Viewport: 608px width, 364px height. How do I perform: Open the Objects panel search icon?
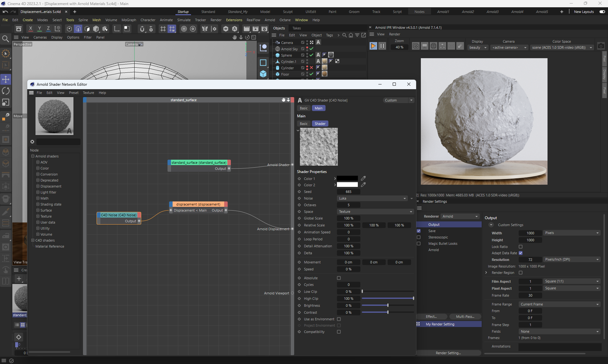tap(345, 35)
